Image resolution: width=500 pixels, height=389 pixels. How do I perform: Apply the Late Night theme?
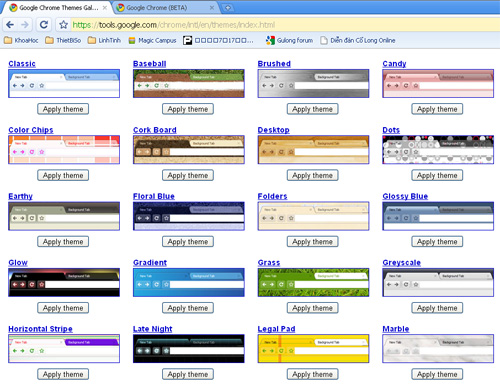click(188, 374)
